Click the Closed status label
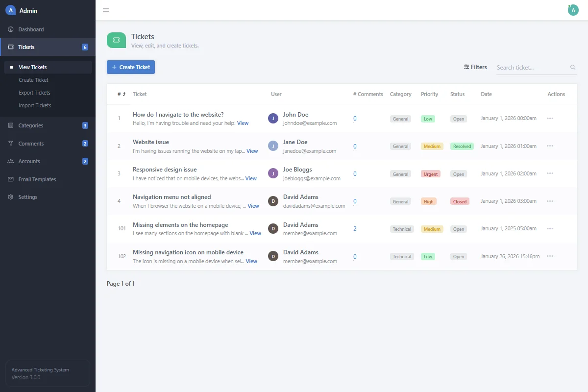The height and width of the screenshot is (392, 588). point(460,201)
